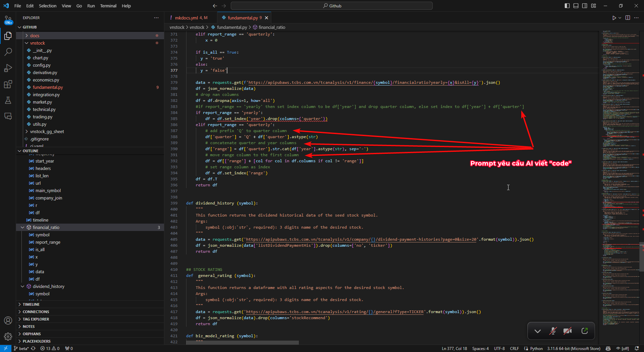644x352 pixels.
Task: Split the editor to the right
Action: (628, 18)
